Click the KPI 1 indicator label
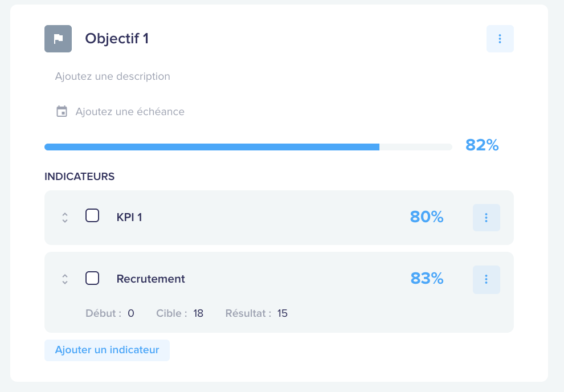 (129, 217)
